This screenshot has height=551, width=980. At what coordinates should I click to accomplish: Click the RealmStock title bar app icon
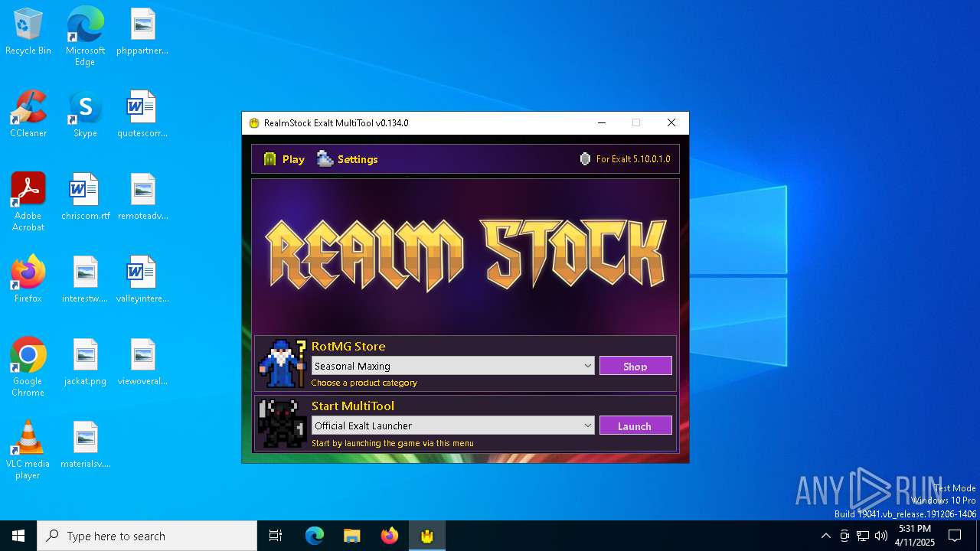coord(254,123)
